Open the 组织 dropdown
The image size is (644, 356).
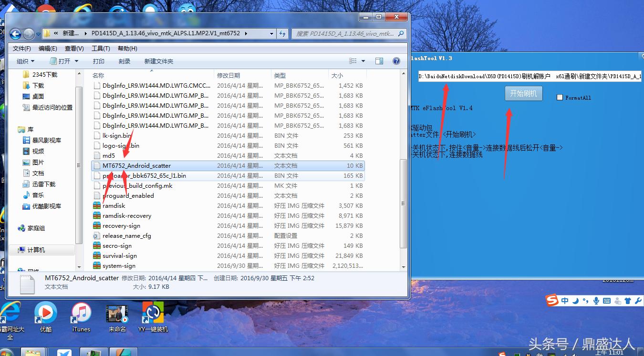tap(25, 61)
